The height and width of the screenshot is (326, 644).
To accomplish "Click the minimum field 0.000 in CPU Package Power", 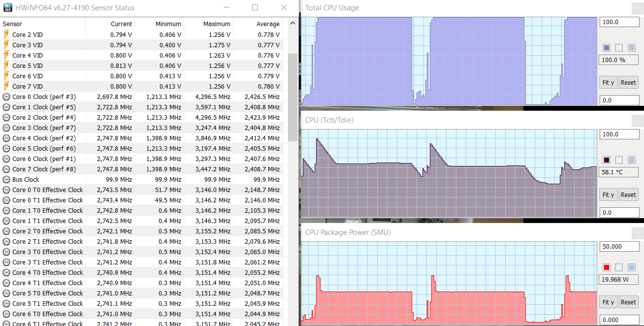I will coord(619,320).
